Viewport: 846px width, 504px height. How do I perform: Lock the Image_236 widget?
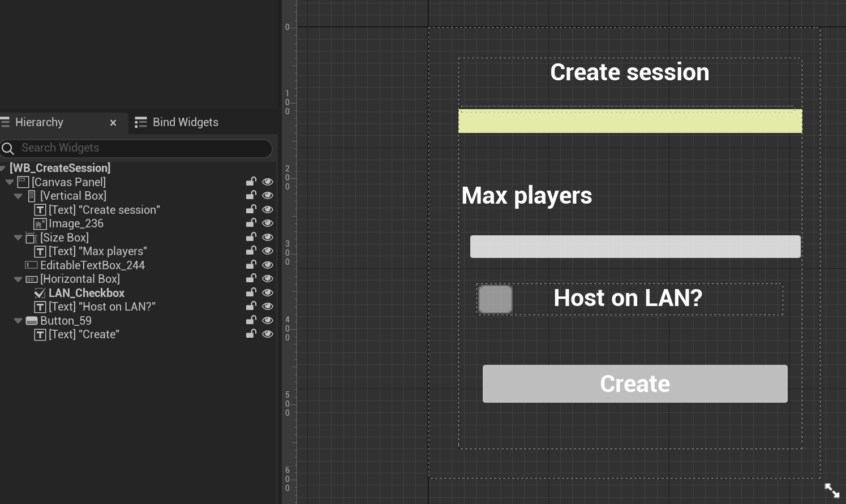coord(251,223)
